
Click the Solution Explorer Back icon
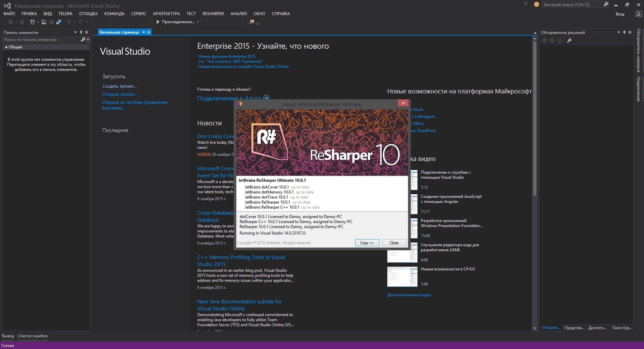pos(545,41)
